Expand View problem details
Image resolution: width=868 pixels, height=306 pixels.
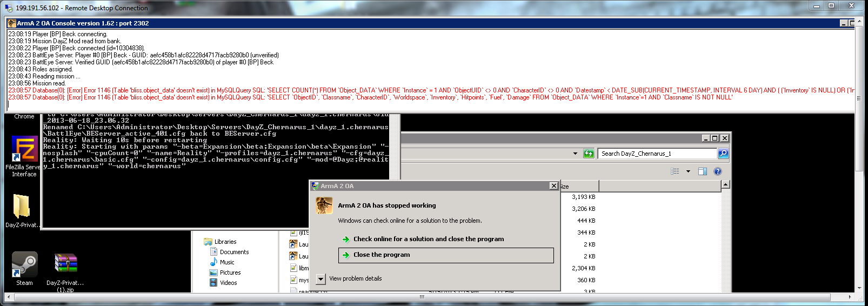click(x=349, y=279)
